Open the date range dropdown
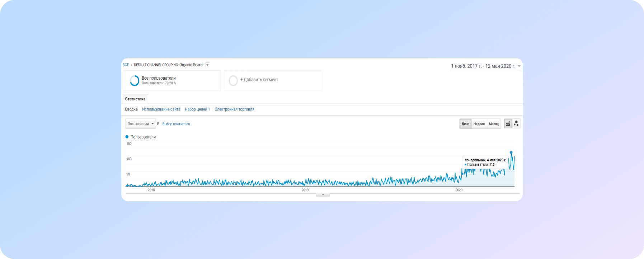Image resolution: width=644 pixels, height=259 pixels. point(519,66)
